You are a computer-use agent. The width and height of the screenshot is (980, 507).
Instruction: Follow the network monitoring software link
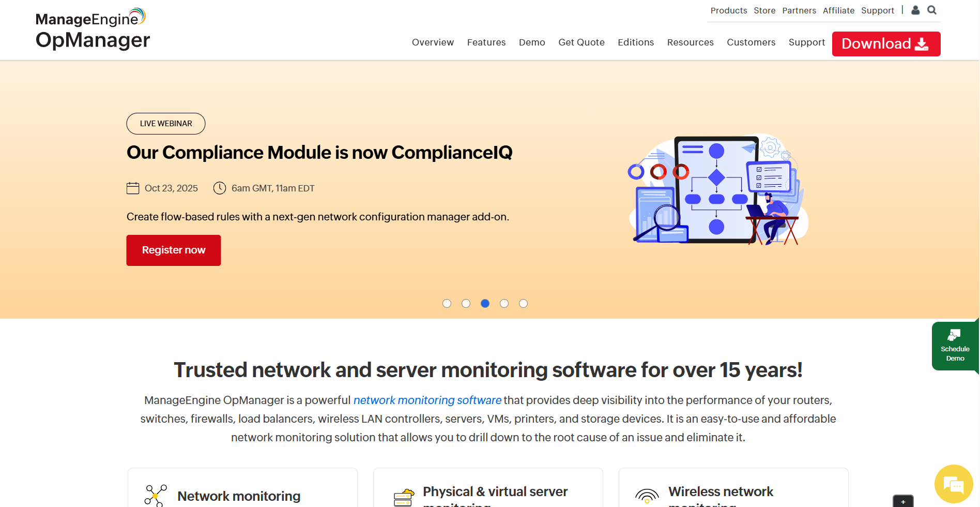(427, 400)
